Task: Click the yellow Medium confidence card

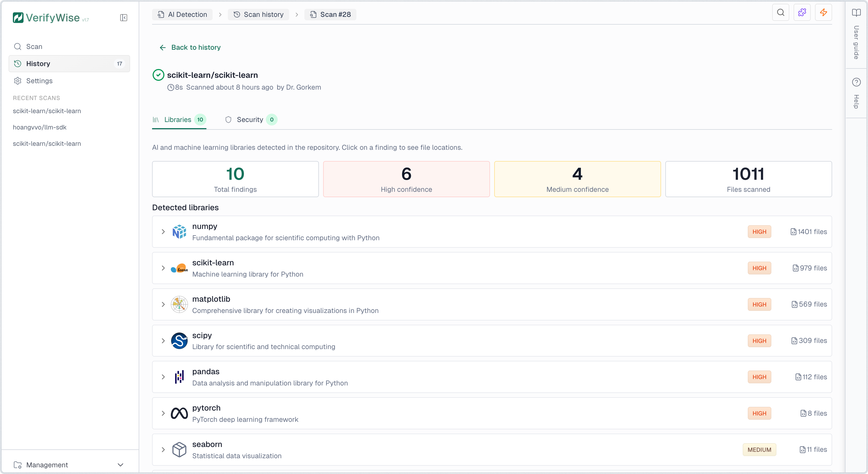Action: point(577,179)
